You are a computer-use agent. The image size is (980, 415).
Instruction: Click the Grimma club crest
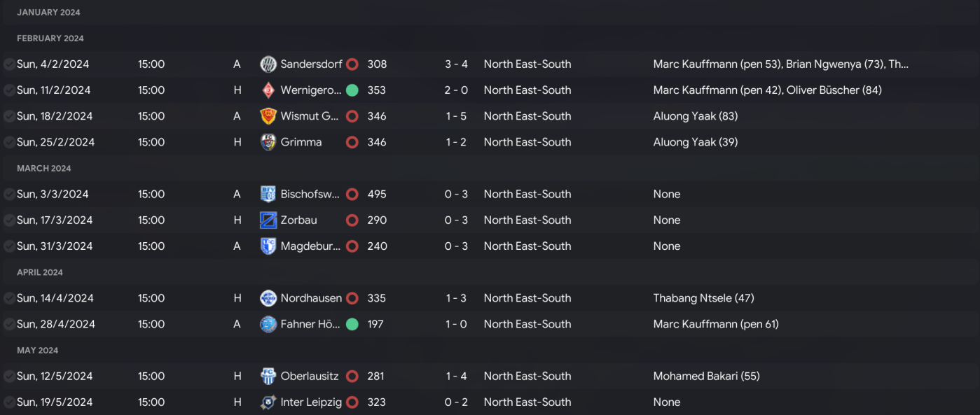pyautogui.click(x=268, y=142)
